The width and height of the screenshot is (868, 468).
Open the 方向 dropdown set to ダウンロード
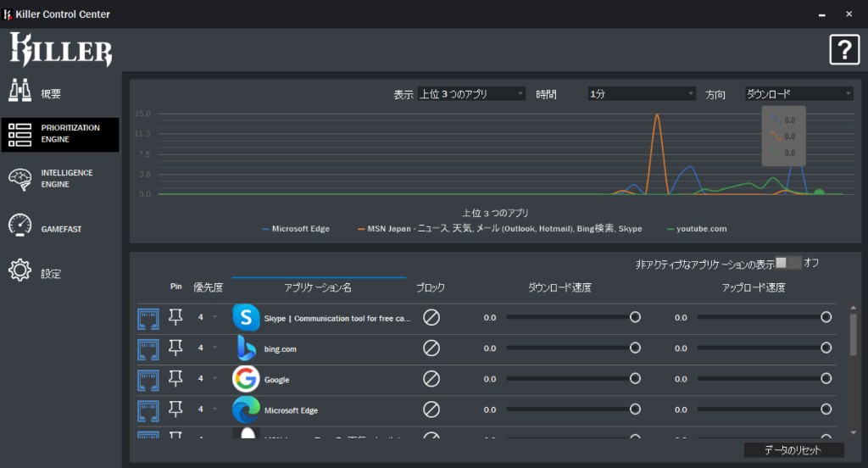click(x=798, y=94)
